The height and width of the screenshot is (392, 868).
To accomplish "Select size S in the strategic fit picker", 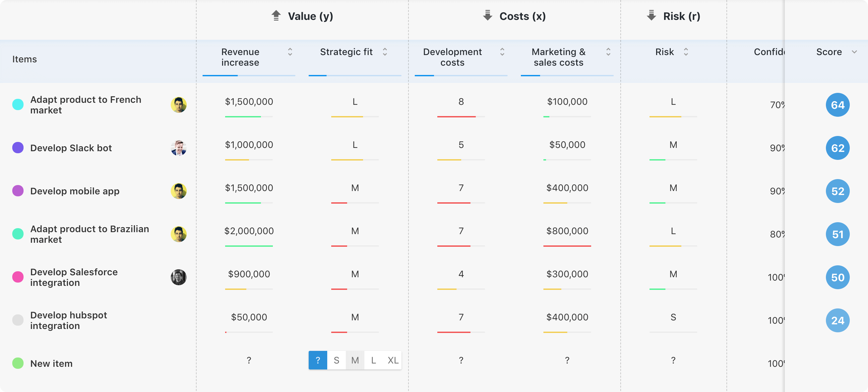I will [x=336, y=360].
